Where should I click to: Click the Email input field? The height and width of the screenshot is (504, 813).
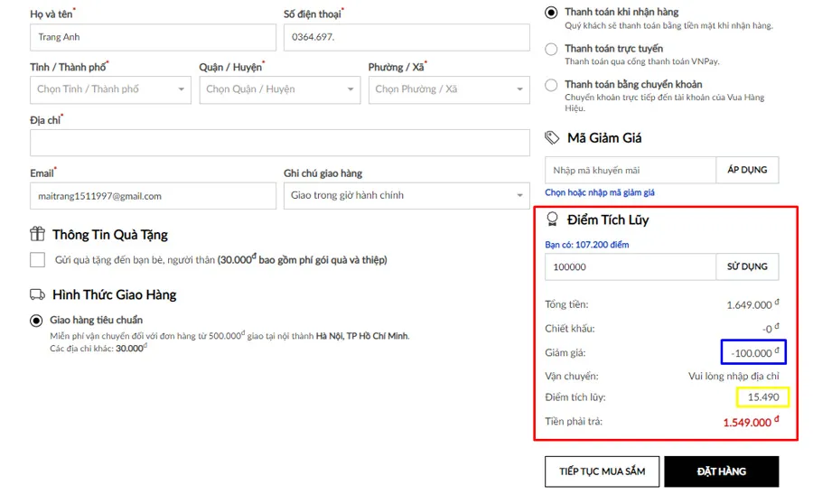(153, 195)
